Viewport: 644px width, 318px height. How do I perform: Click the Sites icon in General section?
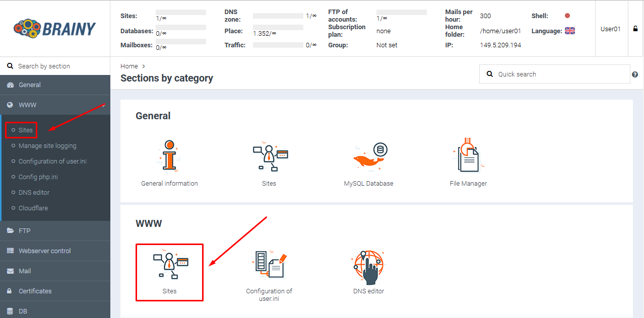tap(269, 157)
